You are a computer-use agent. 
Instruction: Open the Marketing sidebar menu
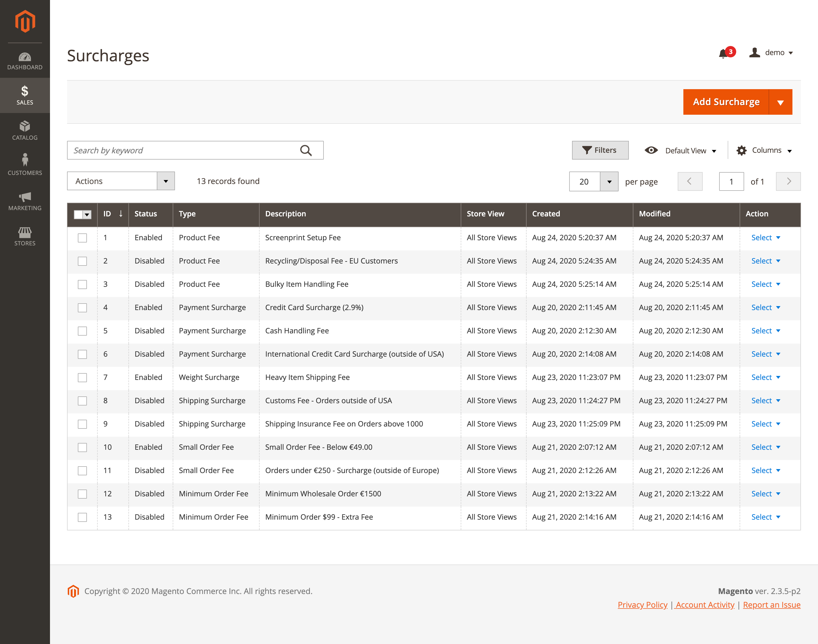(x=25, y=201)
